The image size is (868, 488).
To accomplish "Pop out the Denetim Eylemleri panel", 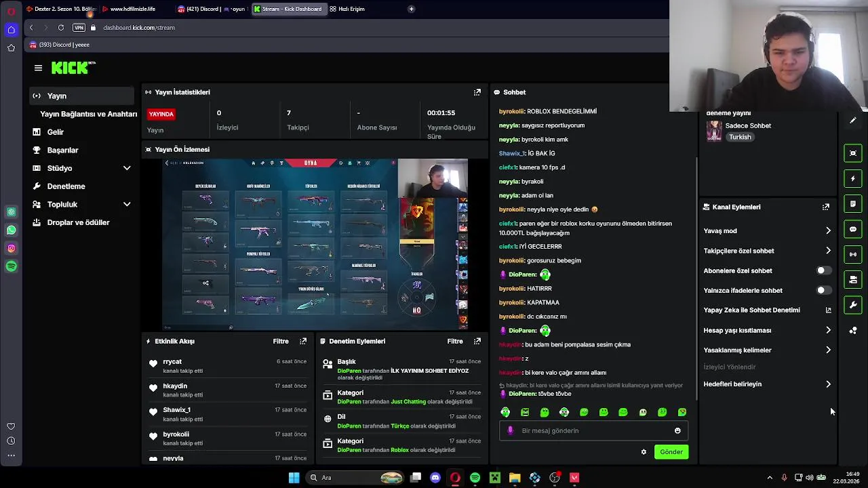I will click(x=477, y=341).
